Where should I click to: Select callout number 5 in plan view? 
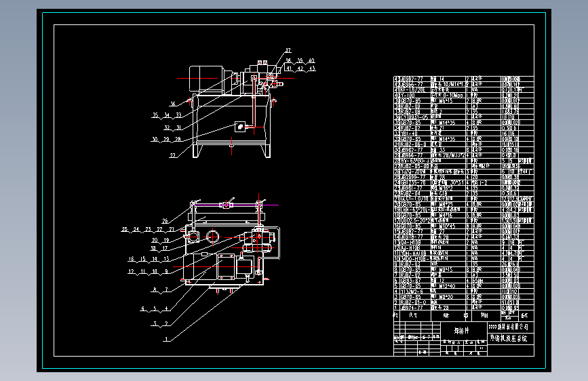(x=155, y=309)
